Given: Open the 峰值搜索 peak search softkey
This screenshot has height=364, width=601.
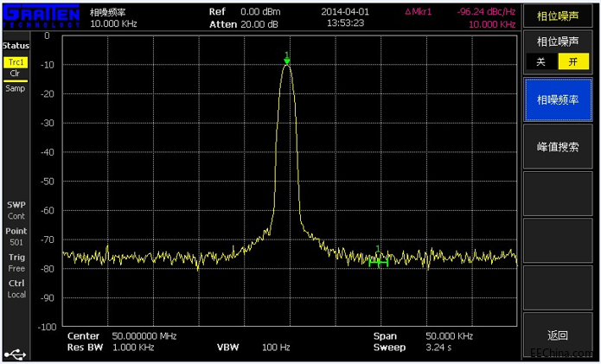Looking at the screenshot, I should click(558, 147).
